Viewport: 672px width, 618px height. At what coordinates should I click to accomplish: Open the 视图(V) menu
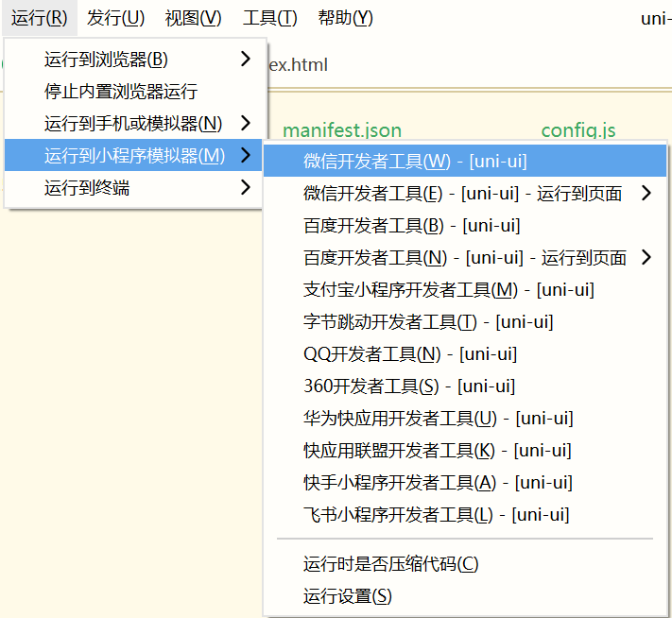point(193,18)
